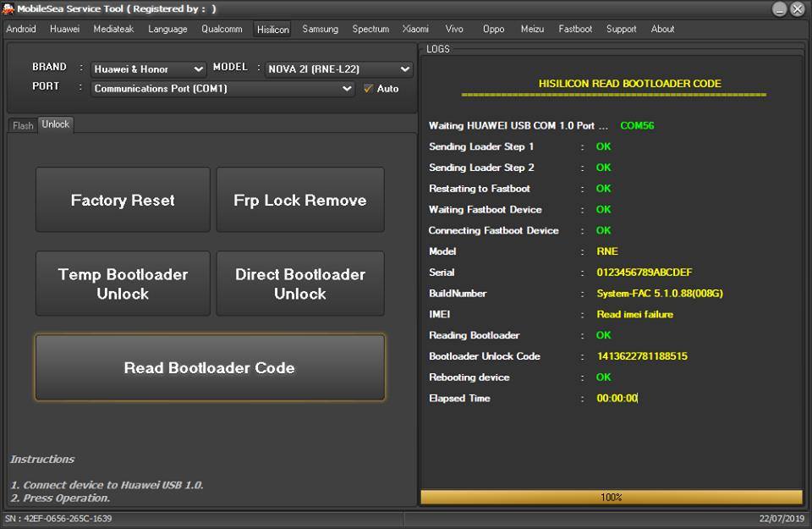Click the serial value 0123456789ABCDEF

645,273
